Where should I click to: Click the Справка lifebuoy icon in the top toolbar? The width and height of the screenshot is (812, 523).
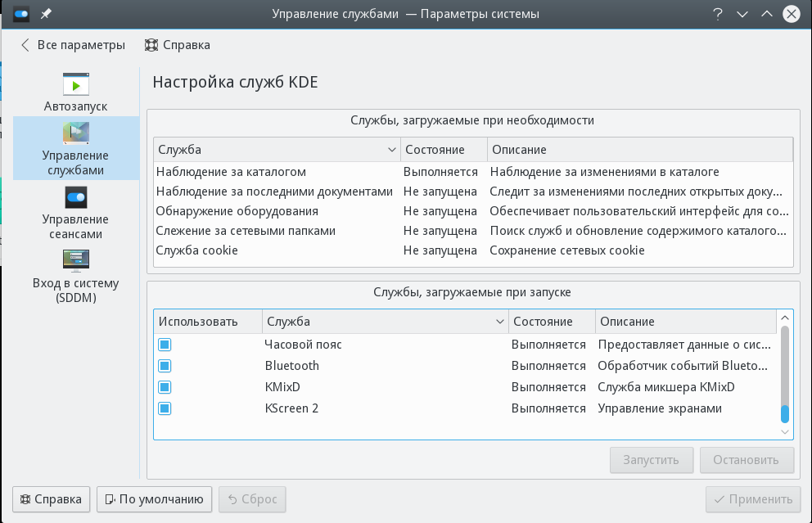pos(151,45)
